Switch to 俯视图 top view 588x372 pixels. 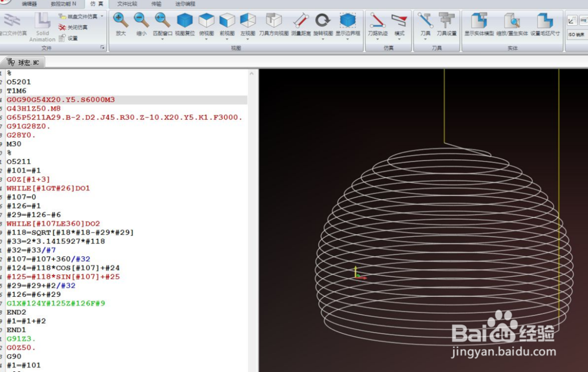(206, 20)
